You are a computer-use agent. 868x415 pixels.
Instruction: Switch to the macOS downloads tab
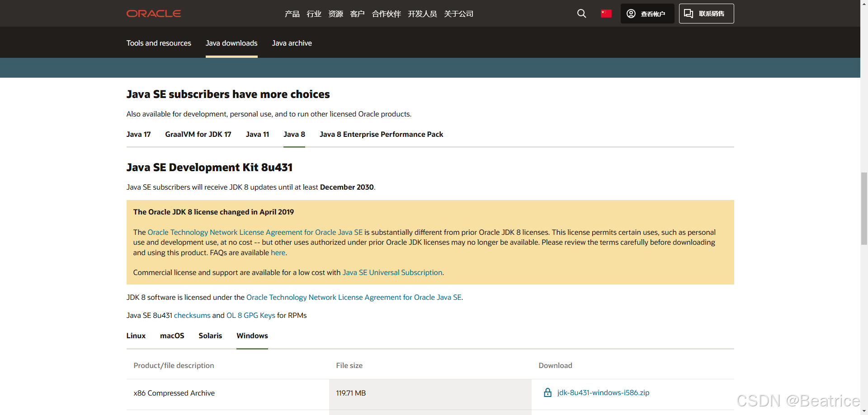click(x=172, y=336)
